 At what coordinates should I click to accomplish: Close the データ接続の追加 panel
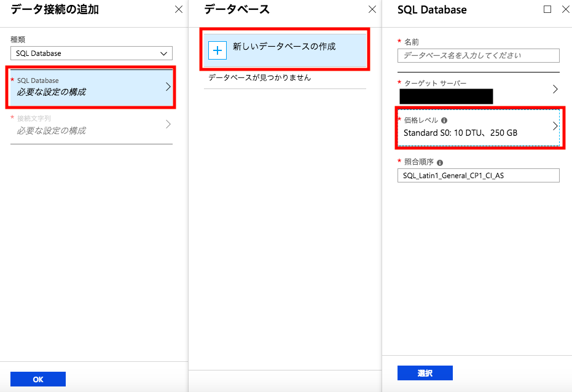tap(179, 9)
